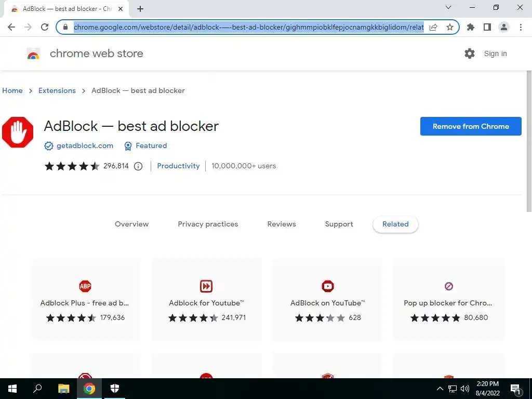
Task: Switch to the Support tab
Action: (339, 224)
